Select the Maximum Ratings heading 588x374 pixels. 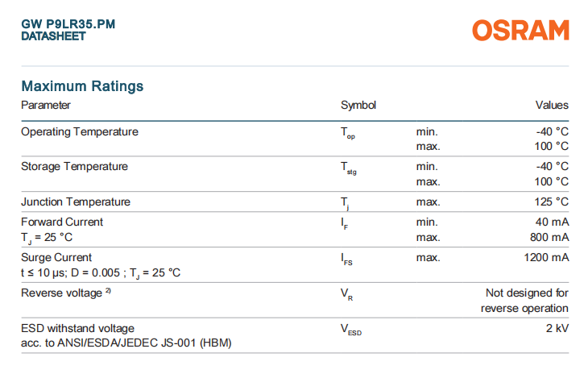coord(82,86)
